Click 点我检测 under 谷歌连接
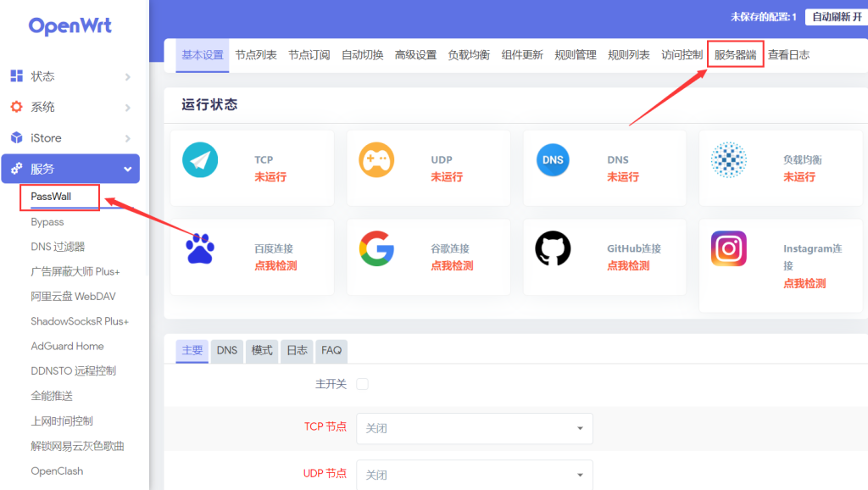868x490 pixels. coord(452,265)
